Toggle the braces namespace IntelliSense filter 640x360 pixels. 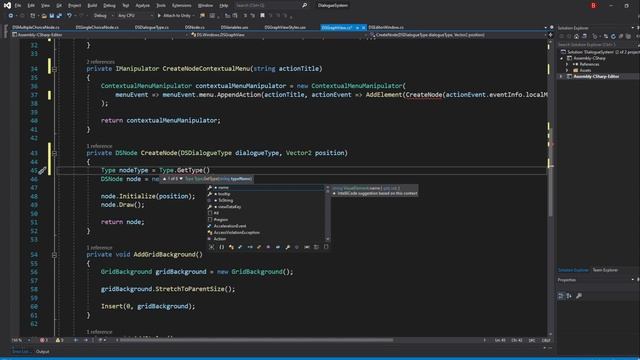tap(222, 247)
